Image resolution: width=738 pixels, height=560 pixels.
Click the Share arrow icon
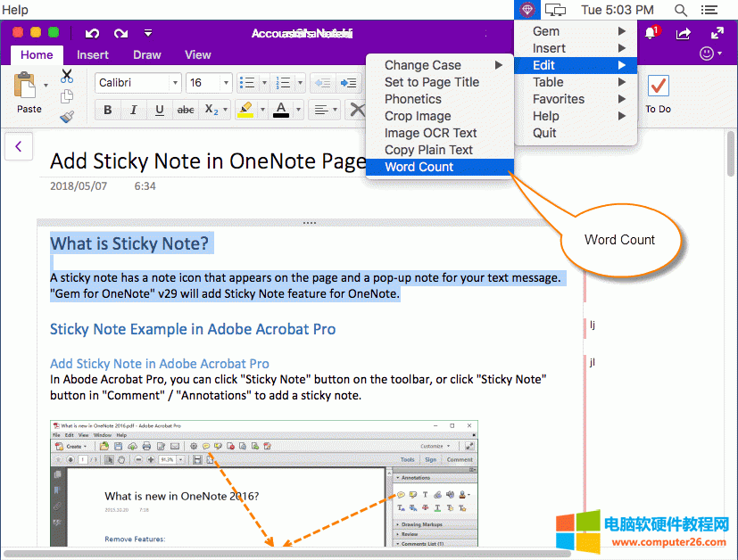pyautogui.click(x=684, y=34)
